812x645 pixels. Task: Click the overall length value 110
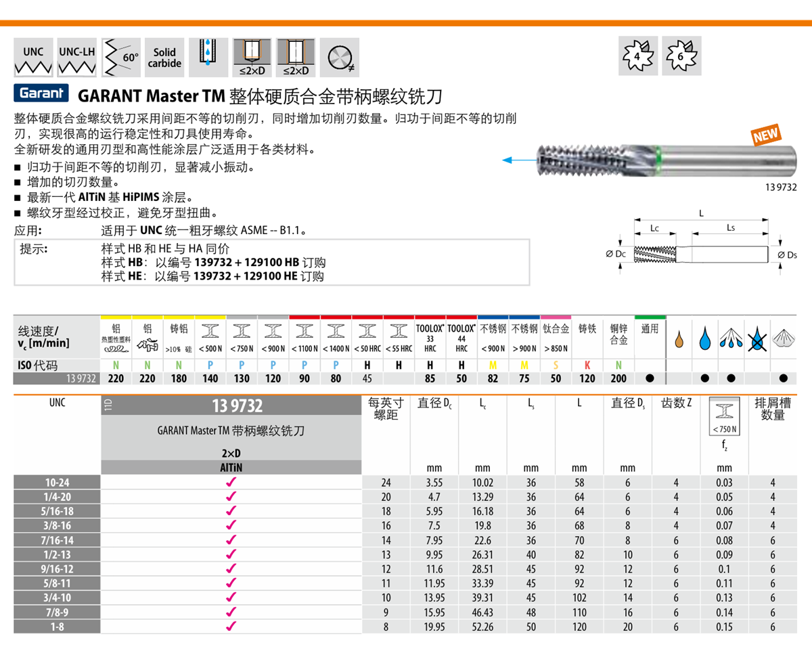coord(579,613)
